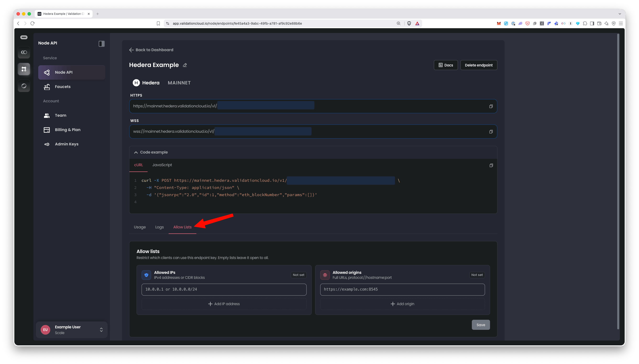Screen dimensions: 639x364
Task: Open the Brave Shields icon
Action: [409, 23]
